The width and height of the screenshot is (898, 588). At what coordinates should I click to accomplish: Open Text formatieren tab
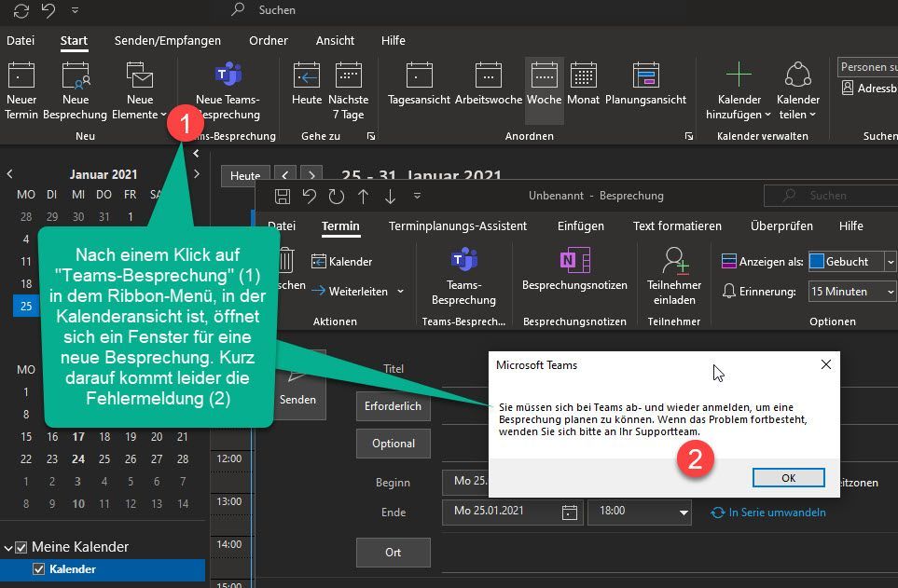click(677, 226)
